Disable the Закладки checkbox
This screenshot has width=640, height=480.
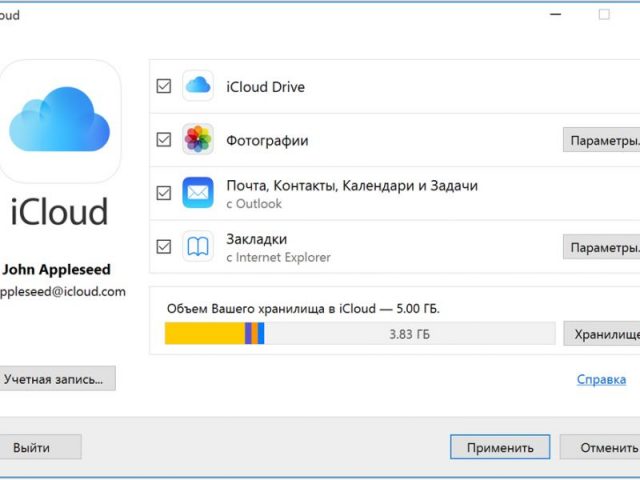[x=164, y=247]
